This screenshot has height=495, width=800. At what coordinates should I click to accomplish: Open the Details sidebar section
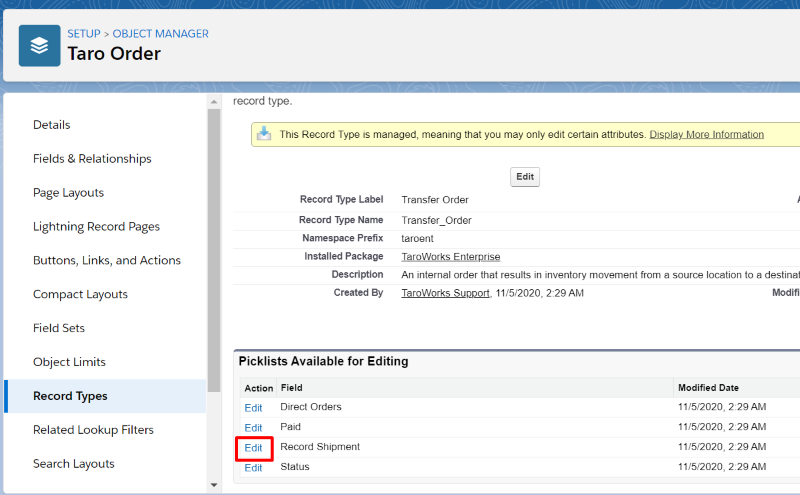pyautogui.click(x=52, y=125)
